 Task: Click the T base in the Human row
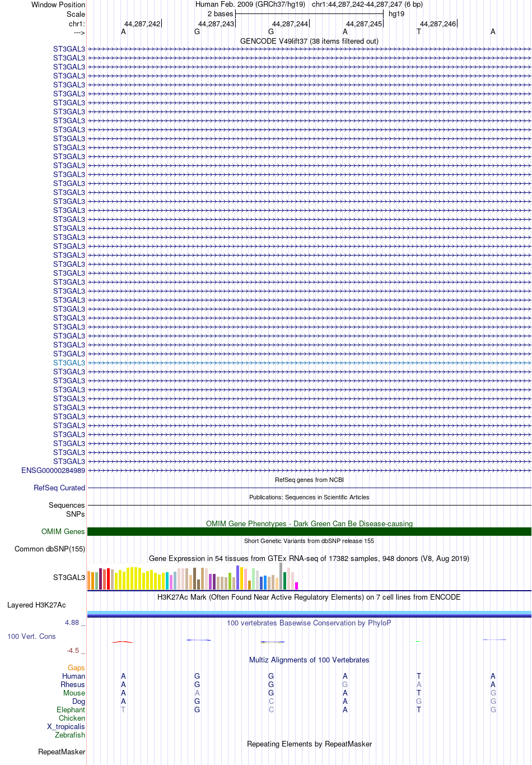click(419, 676)
